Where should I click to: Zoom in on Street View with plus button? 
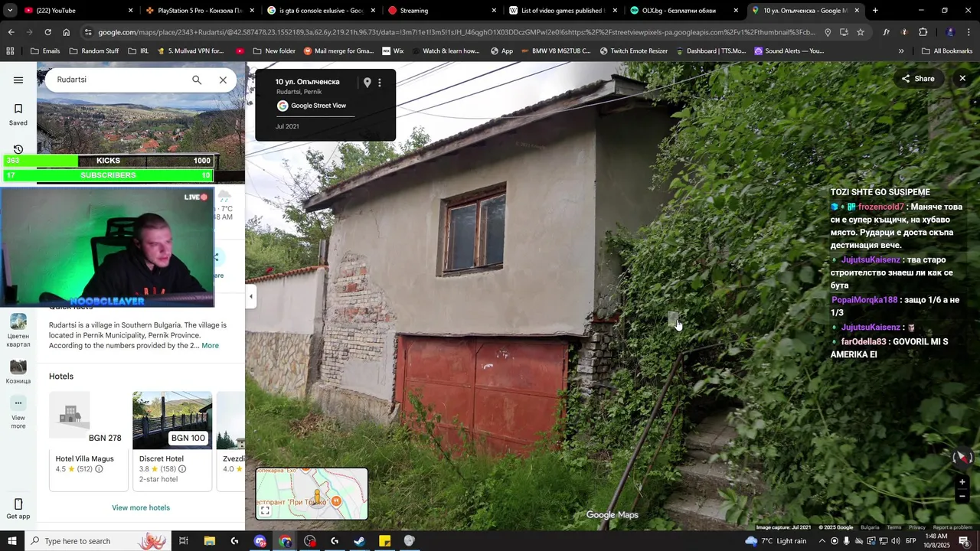click(962, 482)
